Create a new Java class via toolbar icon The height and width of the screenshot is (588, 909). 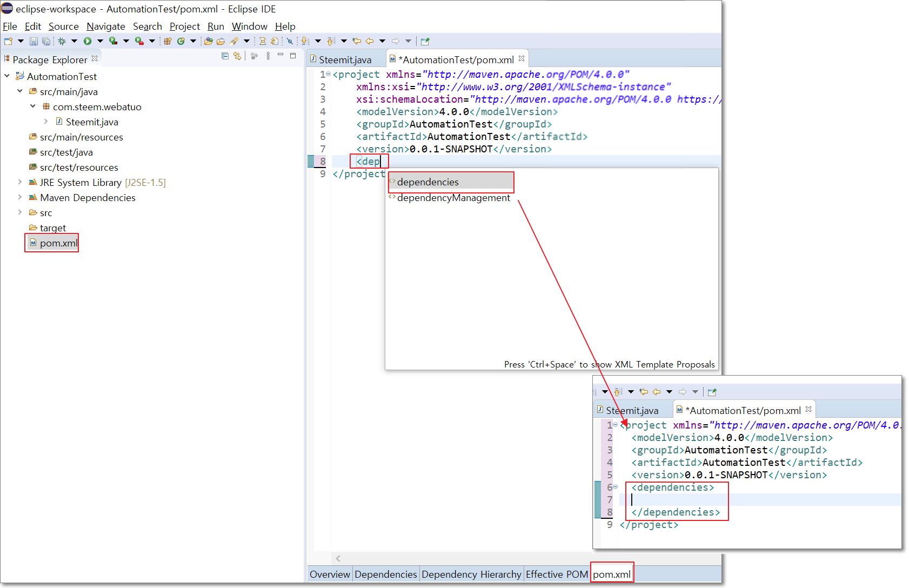pyautogui.click(x=181, y=41)
